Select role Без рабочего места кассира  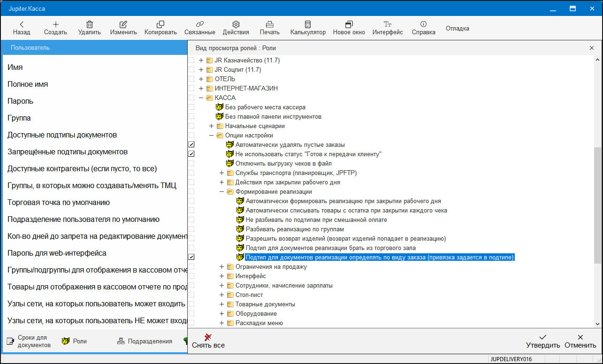coord(265,107)
